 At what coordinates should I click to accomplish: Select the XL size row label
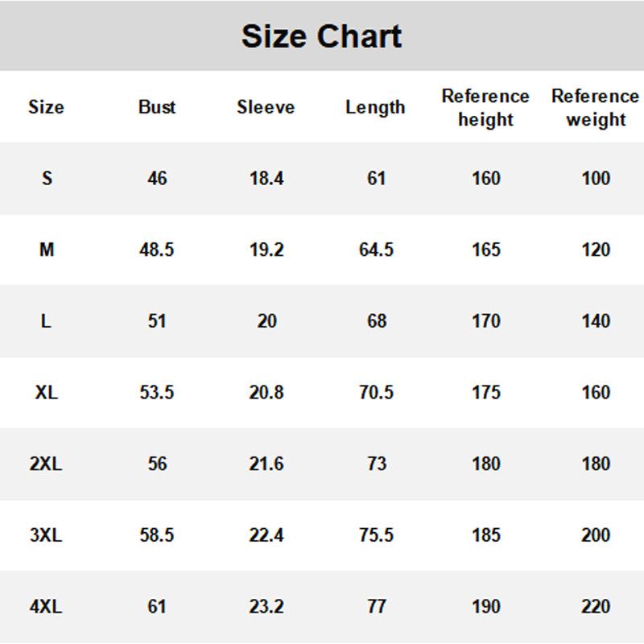pos(47,393)
